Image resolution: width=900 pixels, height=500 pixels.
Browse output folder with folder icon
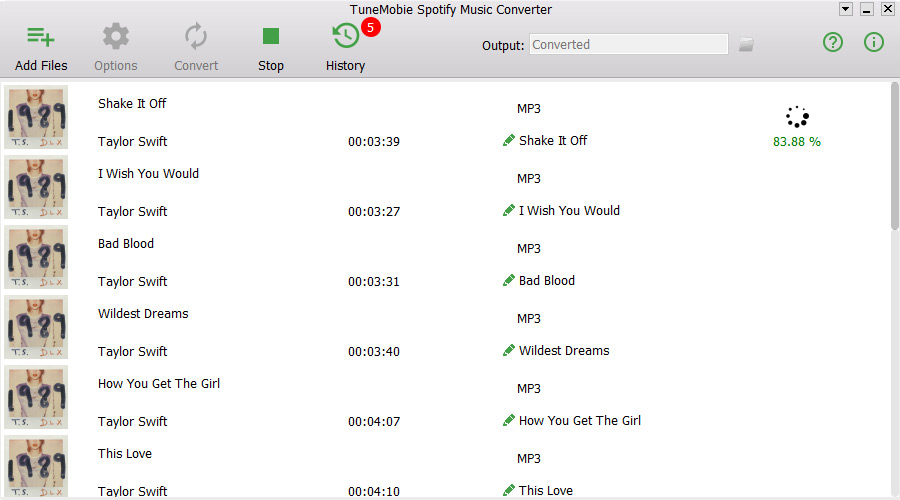[x=746, y=44]
